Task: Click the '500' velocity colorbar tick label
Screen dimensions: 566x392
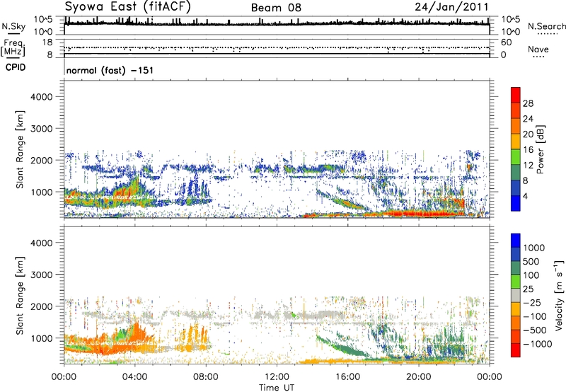Action: [531, 261]
